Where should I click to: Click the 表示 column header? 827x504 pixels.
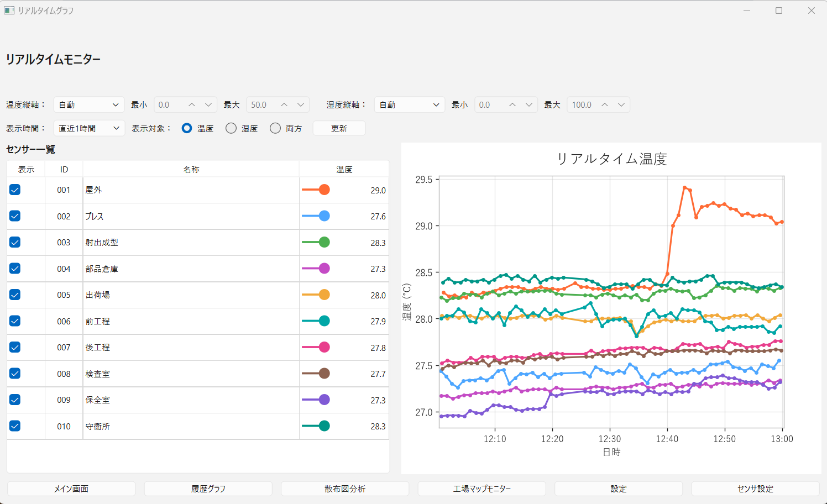(26, 169)
